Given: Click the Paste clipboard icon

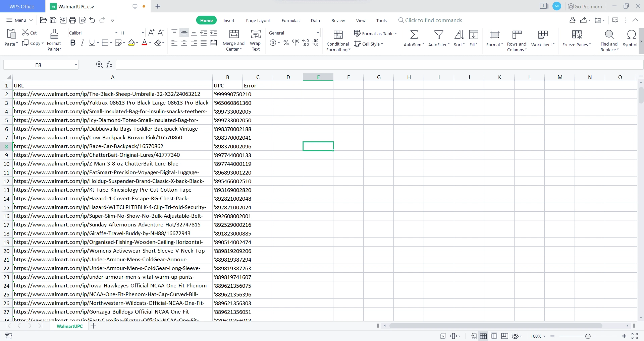Looking at the screenshot, I should coord(11,34).
